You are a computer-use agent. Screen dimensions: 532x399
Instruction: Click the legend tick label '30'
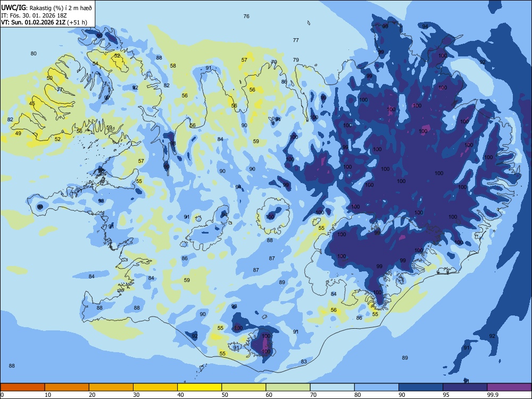pyautogui.click(x=136, y=395)
